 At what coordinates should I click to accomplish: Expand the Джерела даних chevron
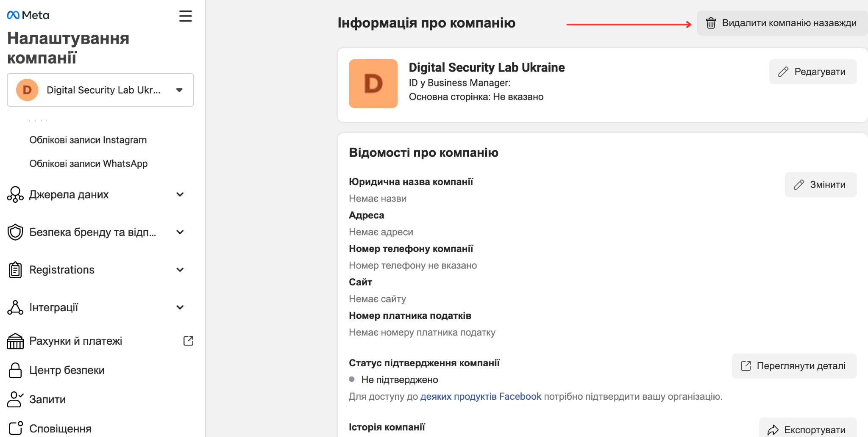180,194
